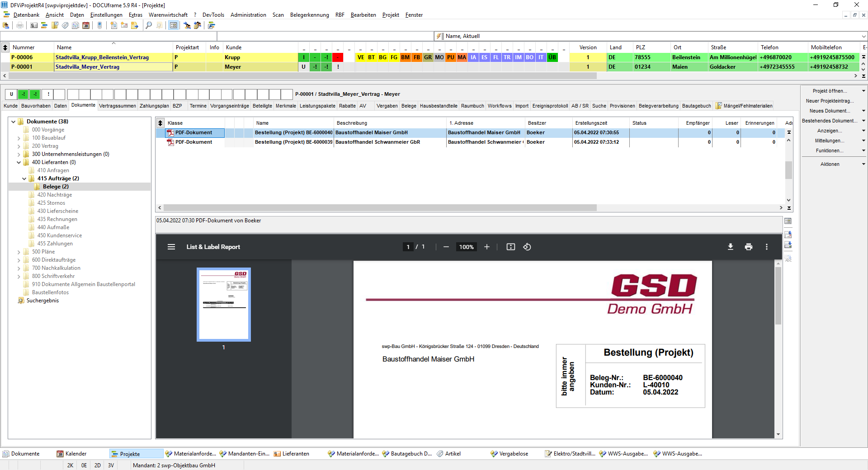Click the Funktionen button
This screenshot has width=868, height=470.
[830, 150]
